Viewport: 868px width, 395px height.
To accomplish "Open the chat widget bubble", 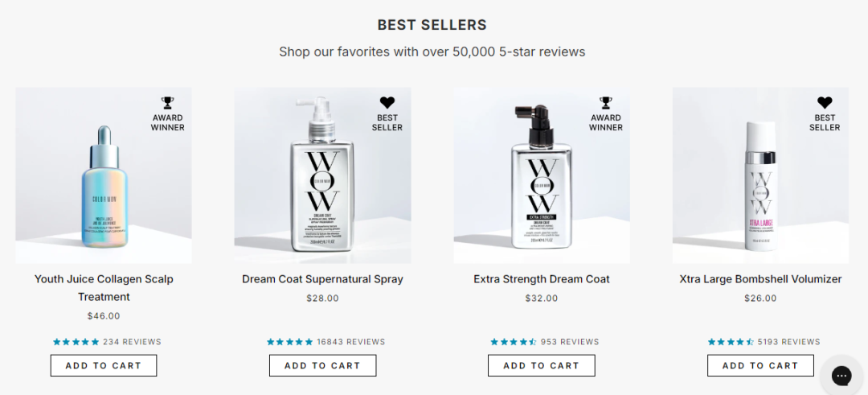I will pyautogui.click(x=841, y=376).
